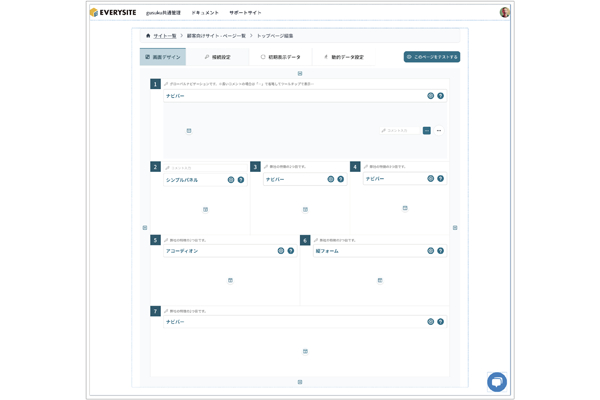Switch to 画面デザイン tab
Screen dimensions: 600x400
tap(163, 57)
